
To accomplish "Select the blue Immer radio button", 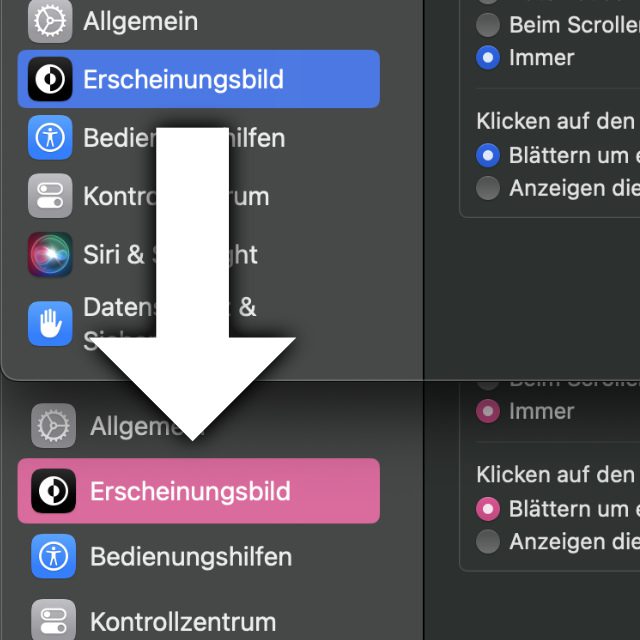I will (488, 58).
